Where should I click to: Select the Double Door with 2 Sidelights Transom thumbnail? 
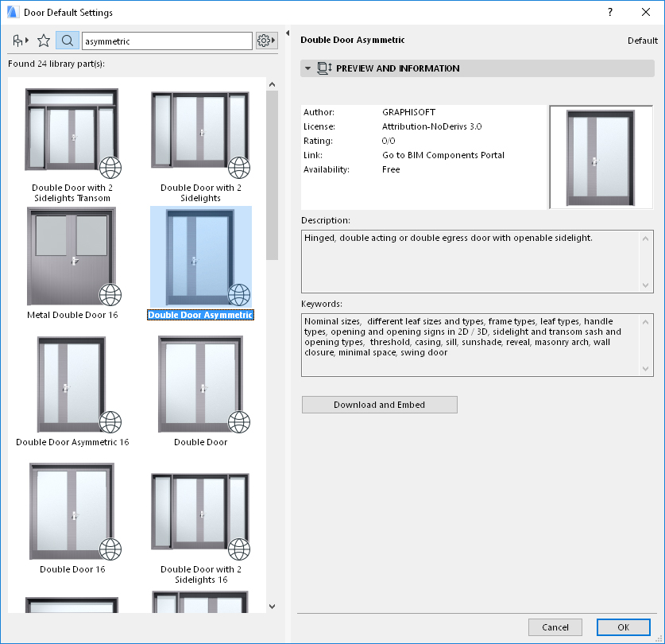tap(72, 131)
